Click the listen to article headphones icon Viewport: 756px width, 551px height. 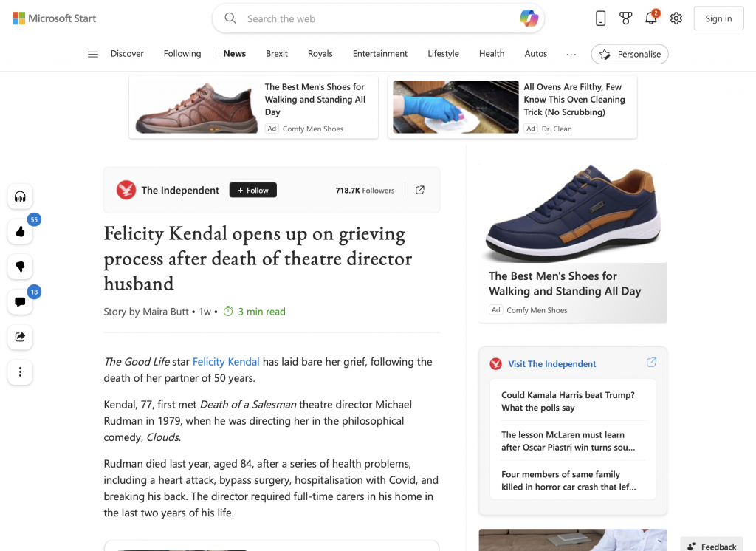tap(20, 196)
